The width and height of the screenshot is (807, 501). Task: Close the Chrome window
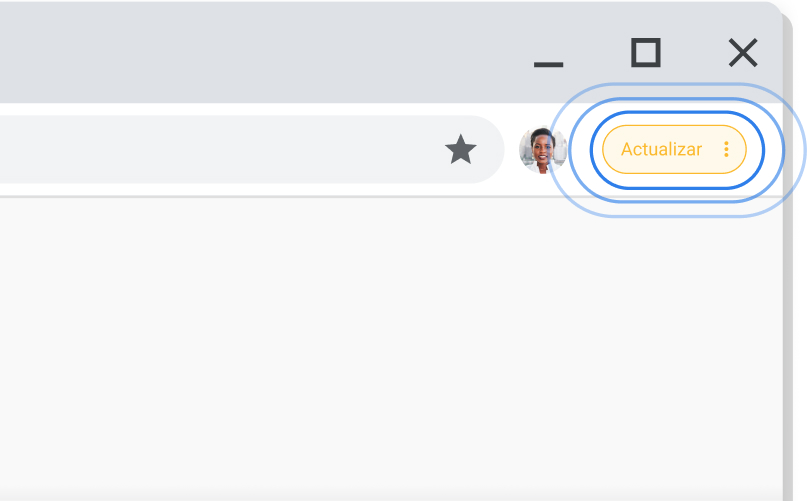click(743, 53)
